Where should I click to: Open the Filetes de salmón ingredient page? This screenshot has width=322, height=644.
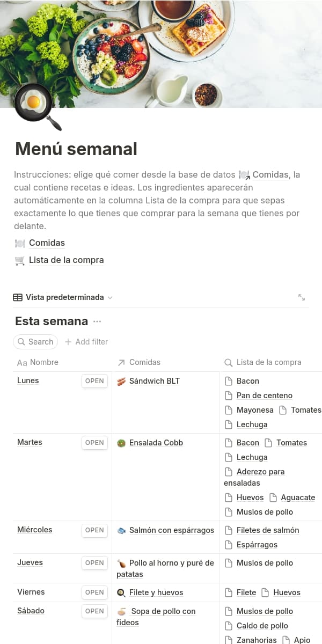click(x=267, y=530)
